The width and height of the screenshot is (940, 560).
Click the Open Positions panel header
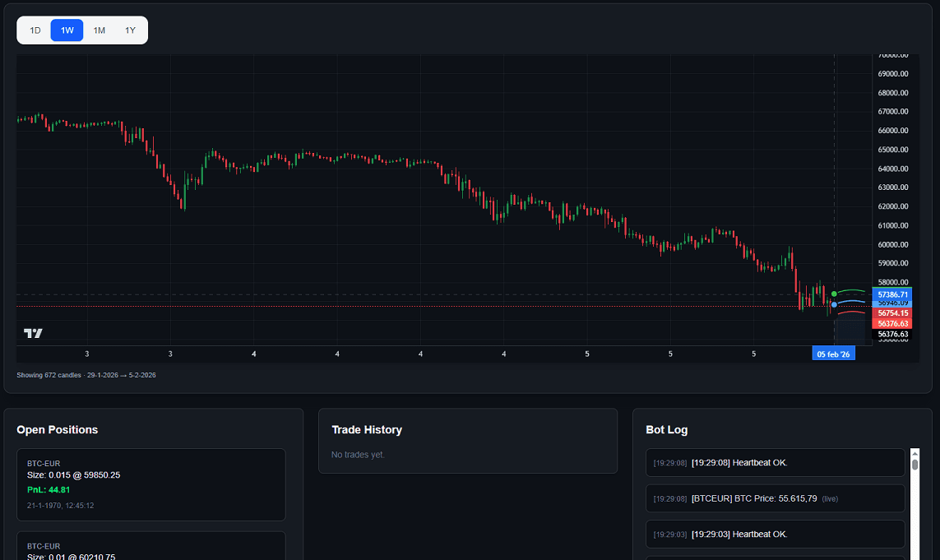coord(57,429)
